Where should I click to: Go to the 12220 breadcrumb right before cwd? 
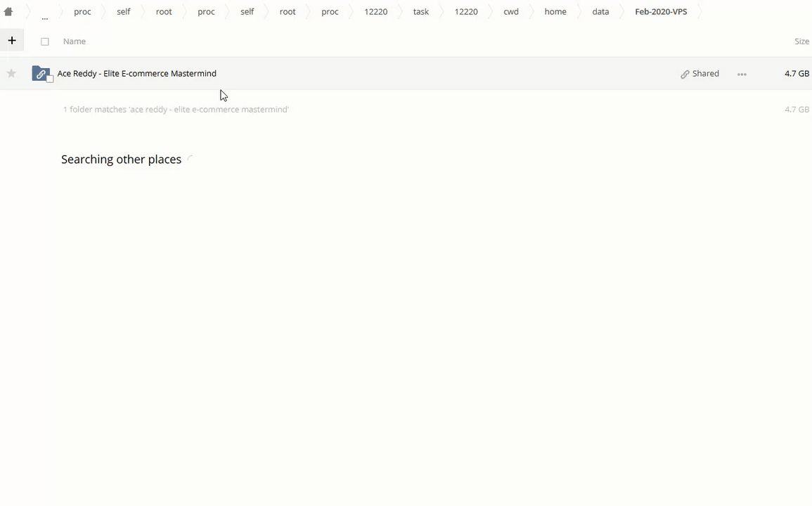[466, 12]
